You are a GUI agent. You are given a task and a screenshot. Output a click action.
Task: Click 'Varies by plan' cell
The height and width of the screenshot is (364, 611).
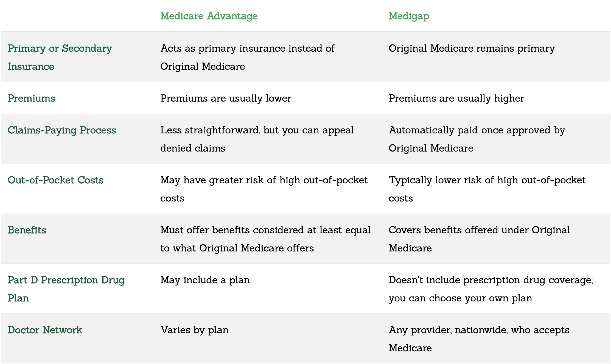point(194,330)
